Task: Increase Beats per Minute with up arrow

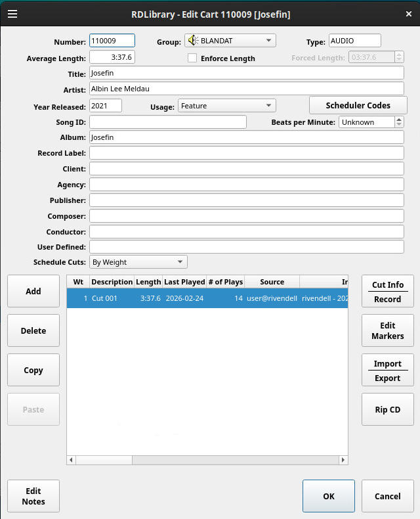Action: click(399, 120)
